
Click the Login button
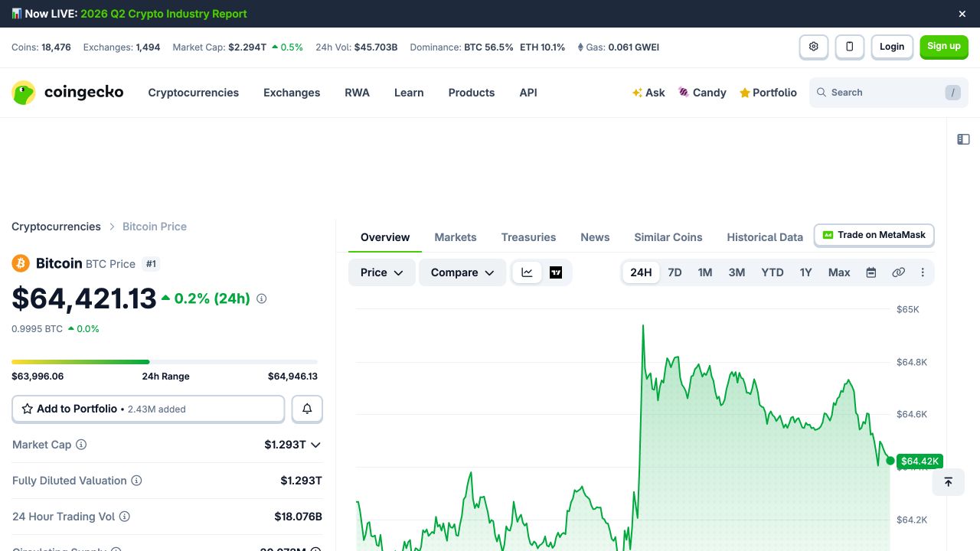coord(892,47)
